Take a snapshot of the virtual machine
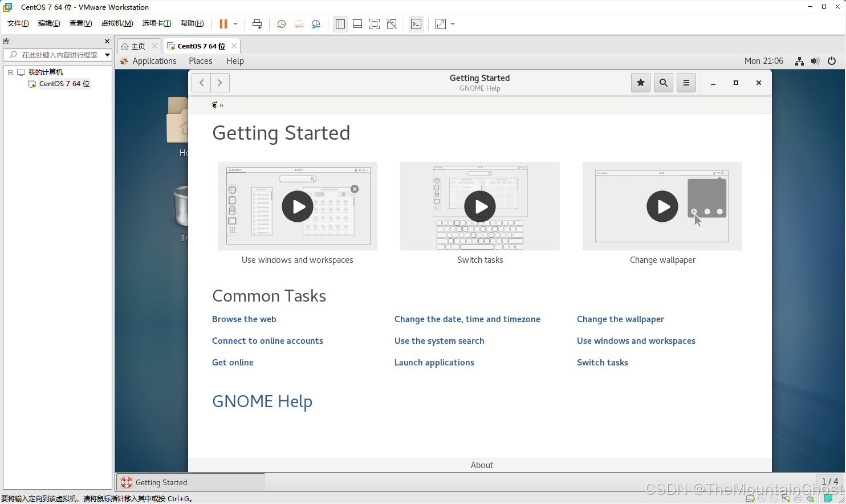 pos(281,24)
